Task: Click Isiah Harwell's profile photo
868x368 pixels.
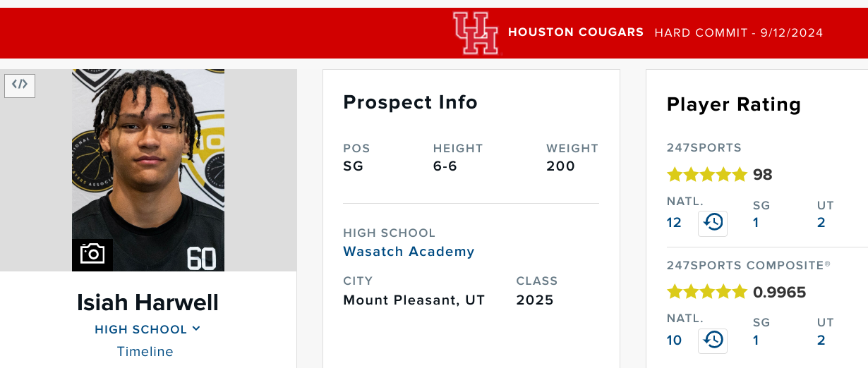Action: pos(148,170)
